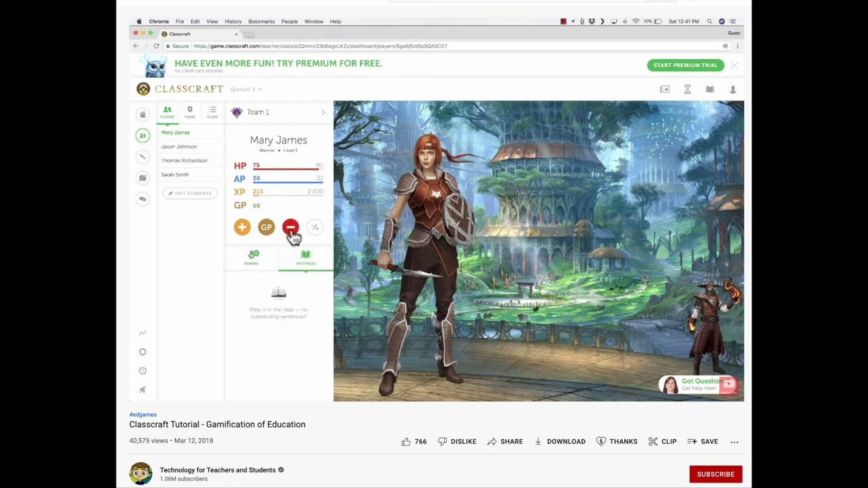Screen dimensions: 868x488
Task: Open the Chrome History menu
Action: (x=233, y=22)
